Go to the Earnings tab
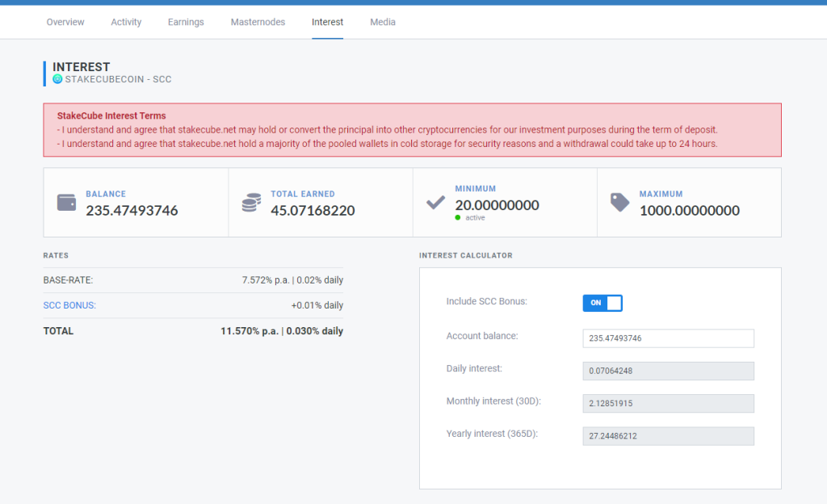The image size is (827, 504). point(186,22)
